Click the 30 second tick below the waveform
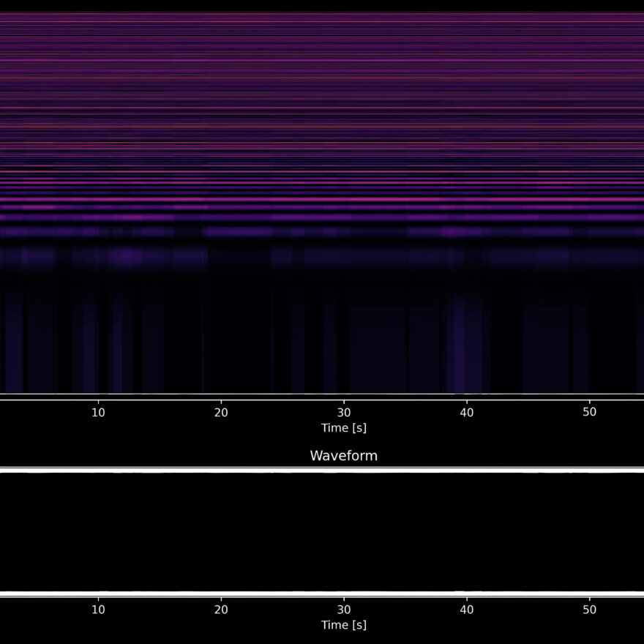Viewport: 644px width, 644px height. tap(344, 610)
